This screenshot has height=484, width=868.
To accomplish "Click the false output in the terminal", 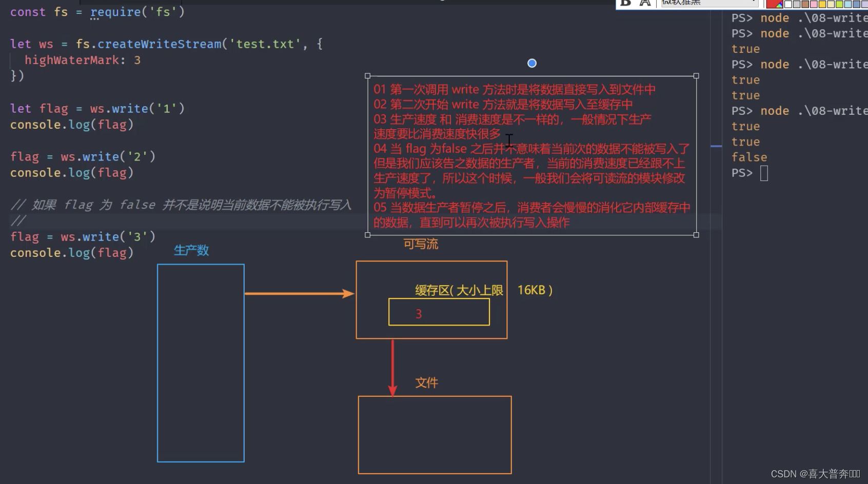I will (749, 157).
